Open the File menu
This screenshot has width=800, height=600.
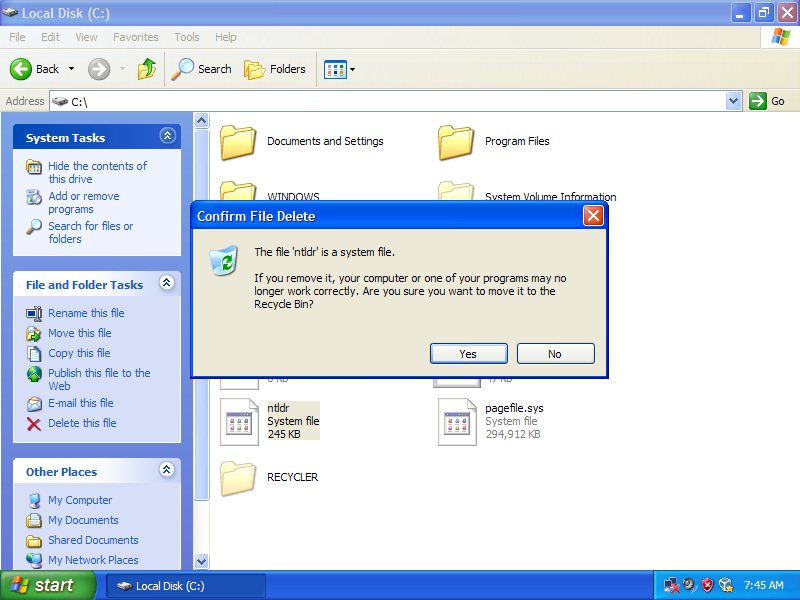(x=17, y=37)
